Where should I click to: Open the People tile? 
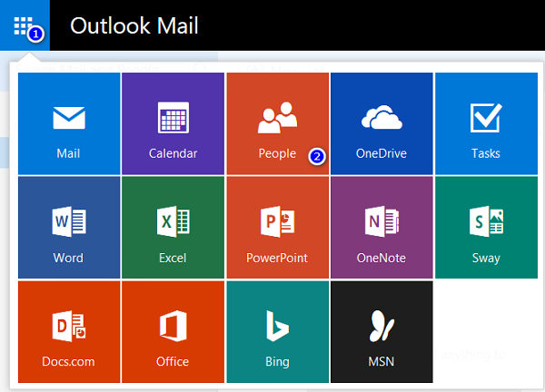click(278, 123)
